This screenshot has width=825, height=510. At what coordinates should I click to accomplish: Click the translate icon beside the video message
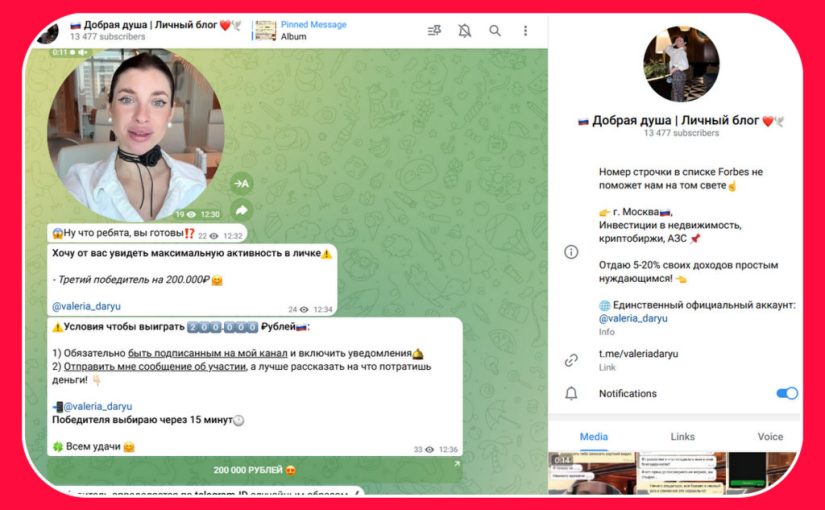pyautogui.click(x=241, y=183)
